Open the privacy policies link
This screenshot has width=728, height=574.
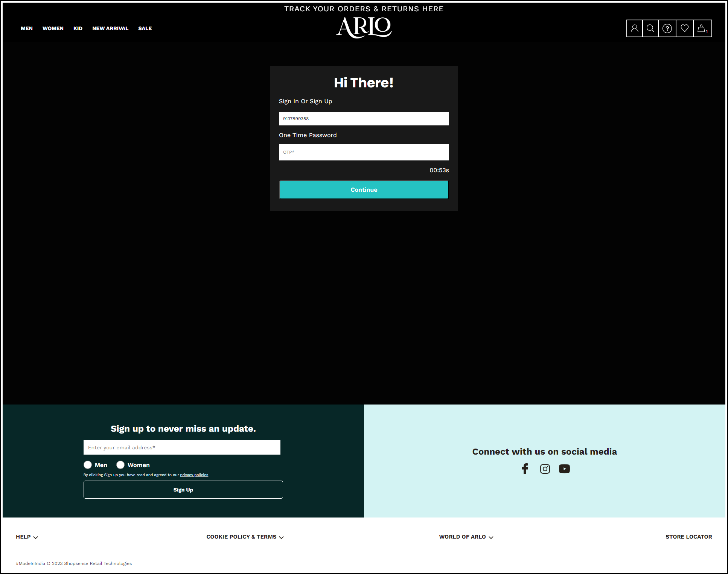(x=194, y=475)
